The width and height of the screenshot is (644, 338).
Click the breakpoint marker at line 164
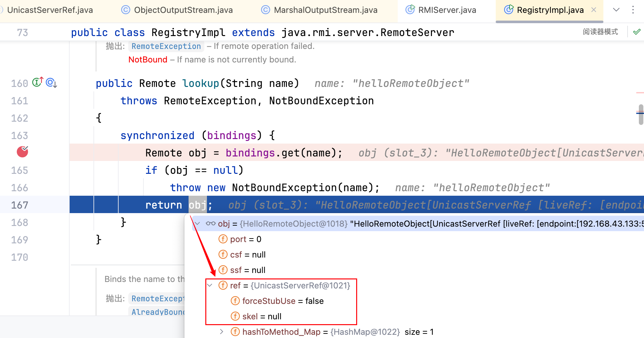point(22,151)
